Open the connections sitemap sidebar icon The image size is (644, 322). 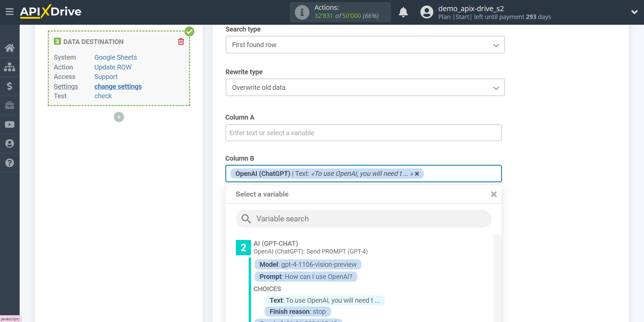pos(9,67)
